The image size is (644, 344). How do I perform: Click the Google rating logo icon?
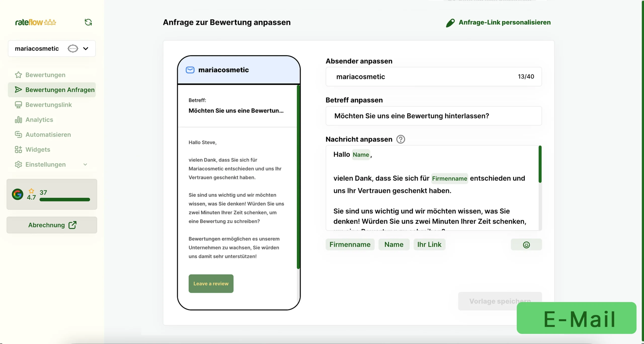coord(18,194)
